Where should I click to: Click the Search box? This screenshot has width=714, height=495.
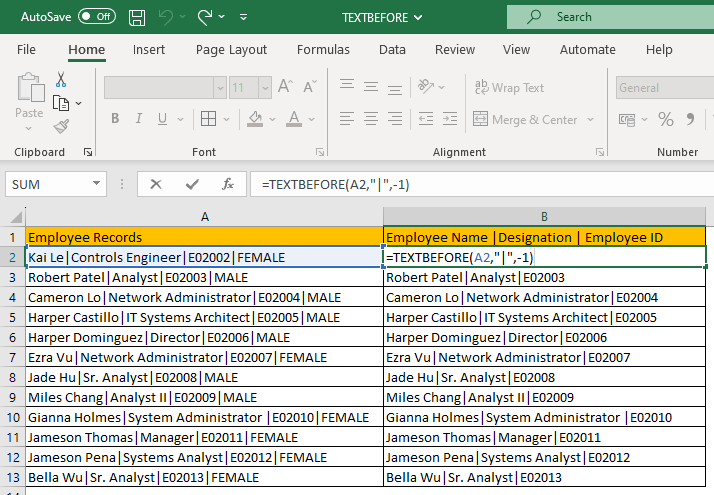pyautogui.click(x=610, y=17)
